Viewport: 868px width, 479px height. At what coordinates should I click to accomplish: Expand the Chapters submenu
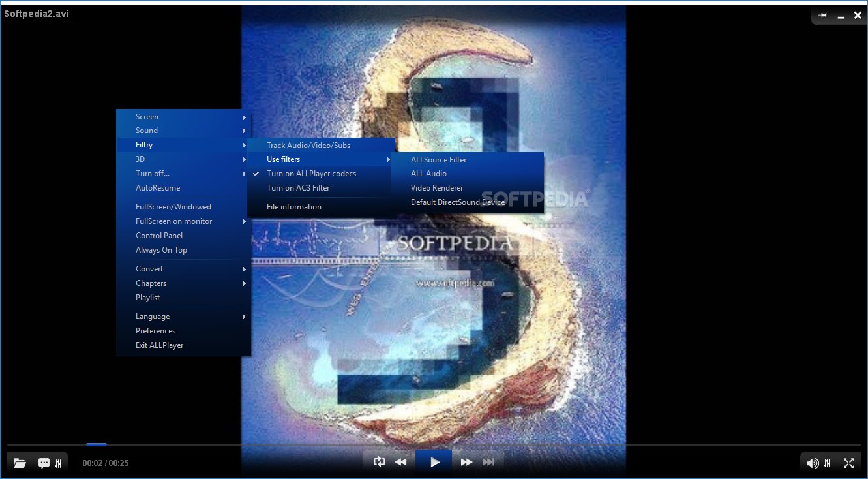183,283
